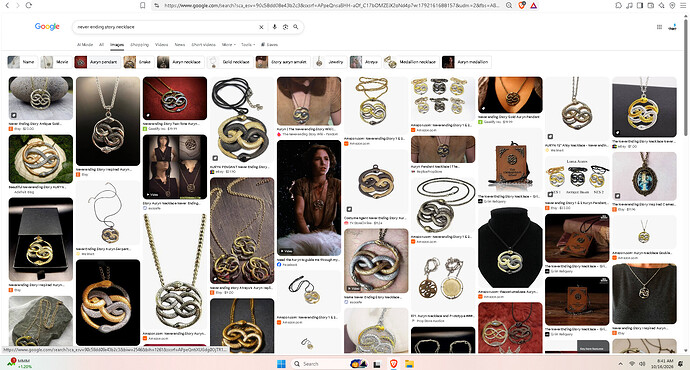Click the zoom magnifier icon in address bar

point(509,5)
